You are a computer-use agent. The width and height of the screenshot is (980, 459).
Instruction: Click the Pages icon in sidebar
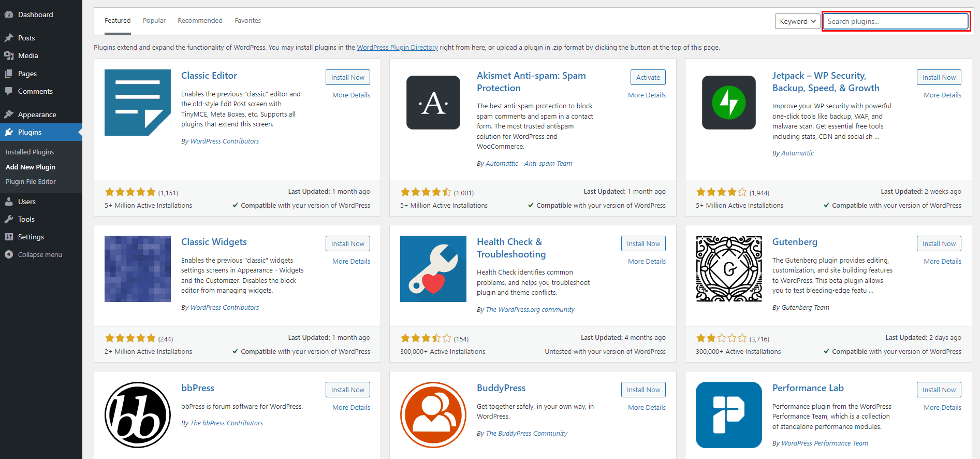point(9,74)
